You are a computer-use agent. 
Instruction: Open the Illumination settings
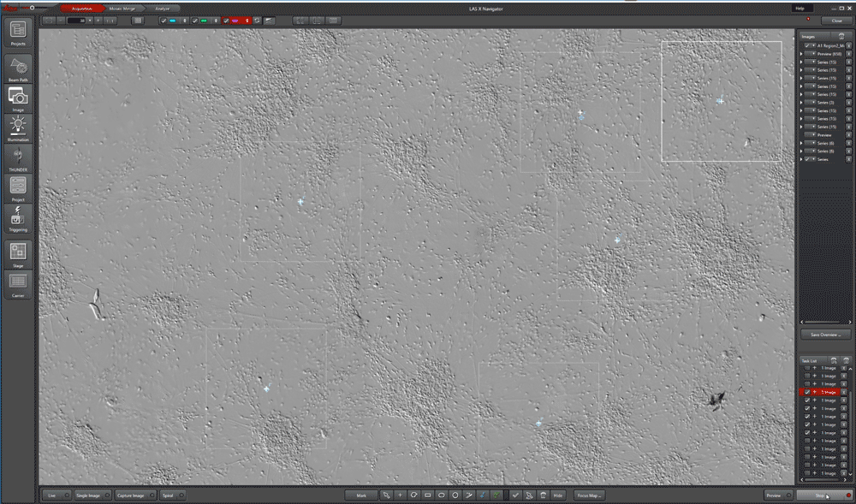tap(18, 128)
